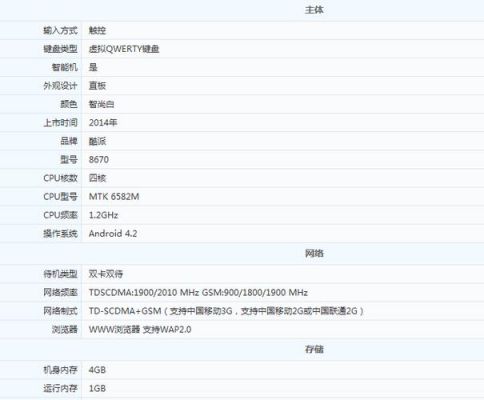Select the CPU频率 label

[x=60, y=215]
